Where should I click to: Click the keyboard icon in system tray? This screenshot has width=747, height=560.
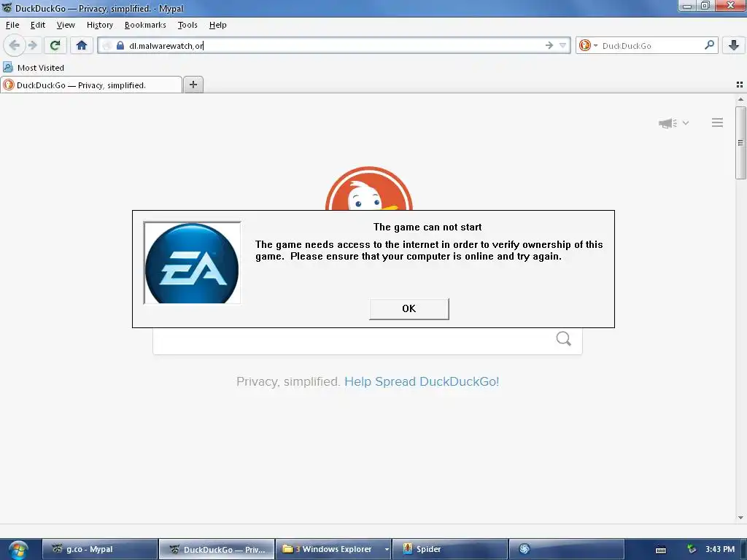[661, 550]
